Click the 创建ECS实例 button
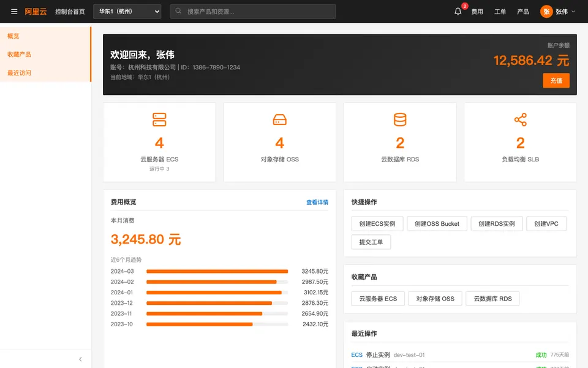588x368 pixels. click(x=377, y=224)
